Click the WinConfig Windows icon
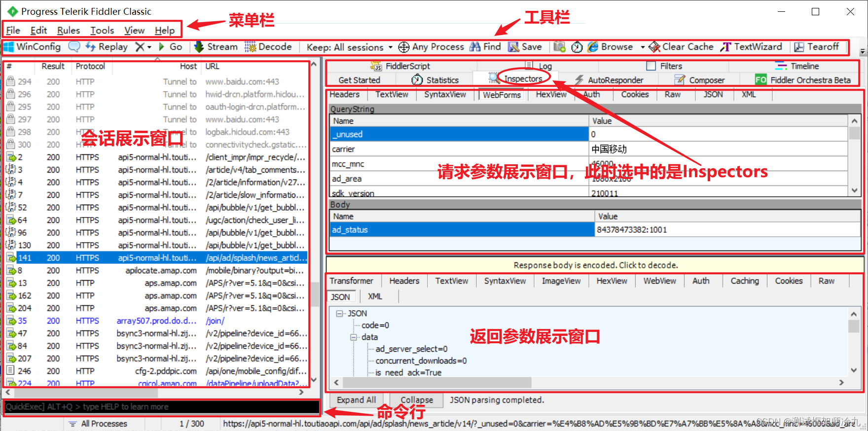Image resolution: width=868 pixels, height=431 pixels. click(x=9, y=47)
